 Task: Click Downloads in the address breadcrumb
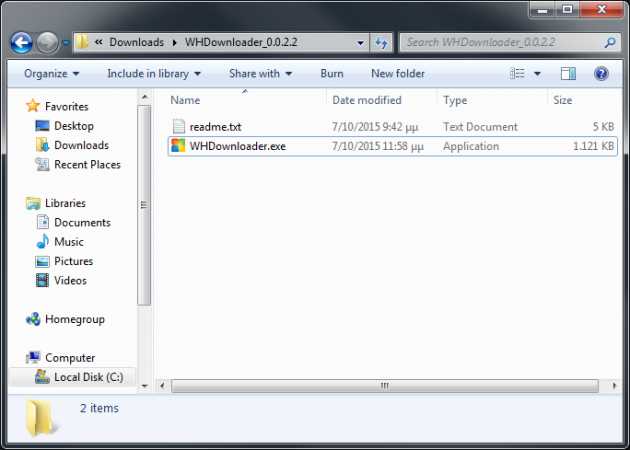click(136, 43)
